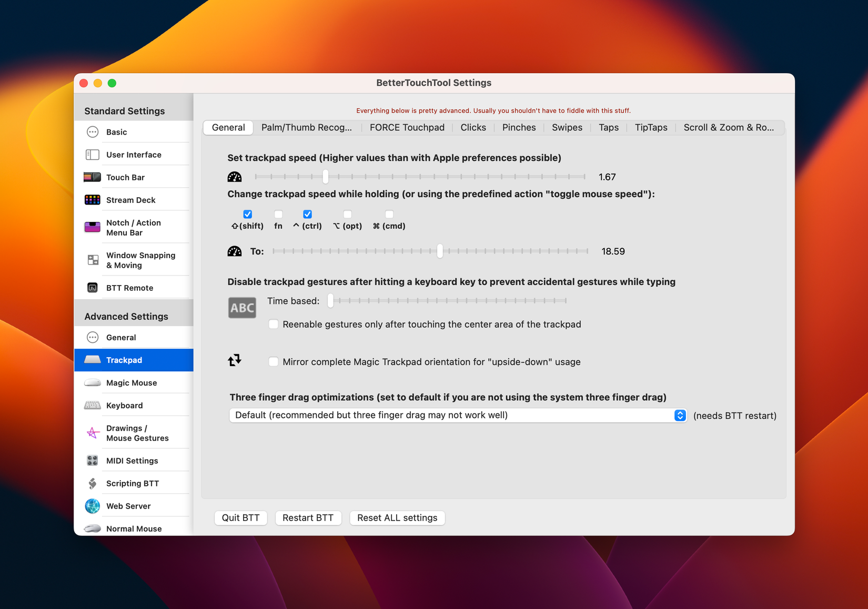Open the three finger drag optimizations dropdown
Image resolution: width=868 pixels, height=609 pixels.
(458, 415)
